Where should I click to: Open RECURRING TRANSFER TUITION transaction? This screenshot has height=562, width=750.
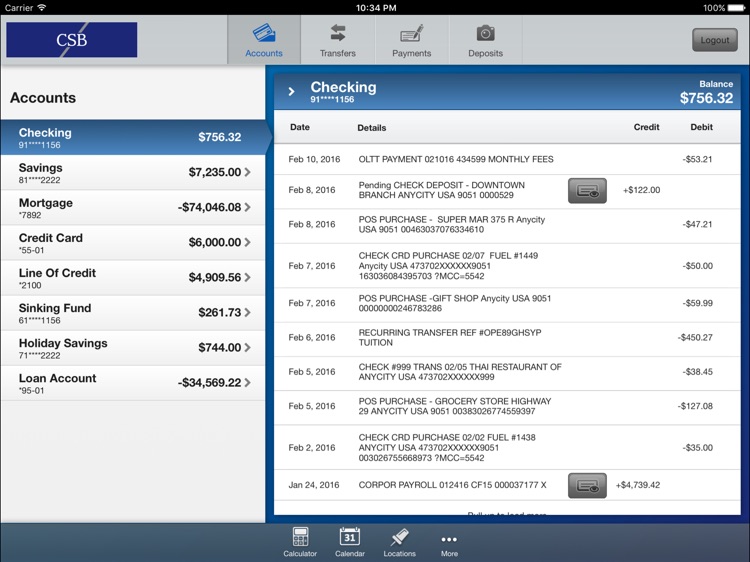[x=507, y=338]
